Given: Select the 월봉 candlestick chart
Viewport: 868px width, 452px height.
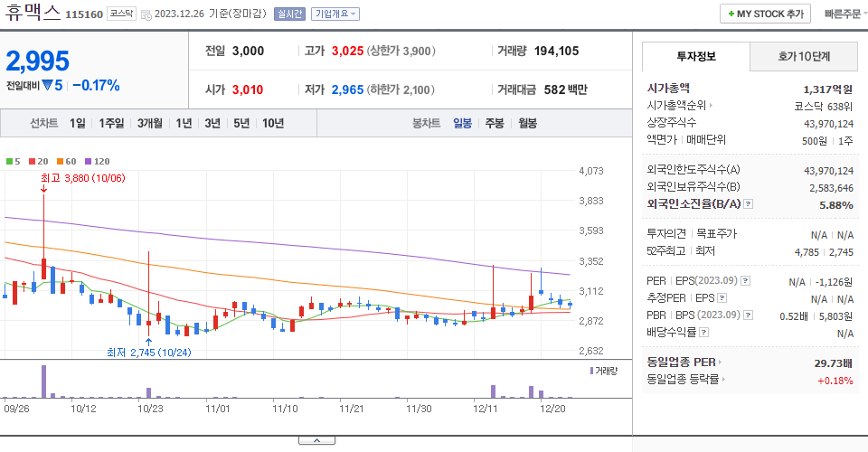Looking at the screenshot, I should (x=527, y=123).
